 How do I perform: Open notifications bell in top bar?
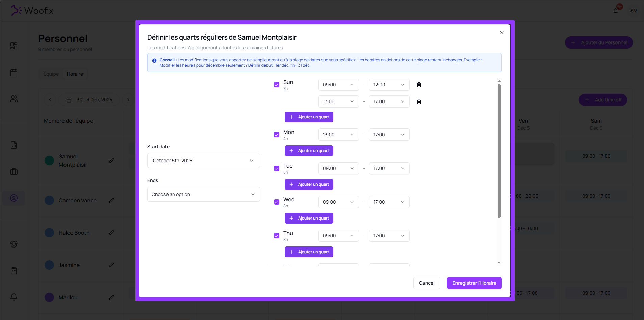[616, 11]
